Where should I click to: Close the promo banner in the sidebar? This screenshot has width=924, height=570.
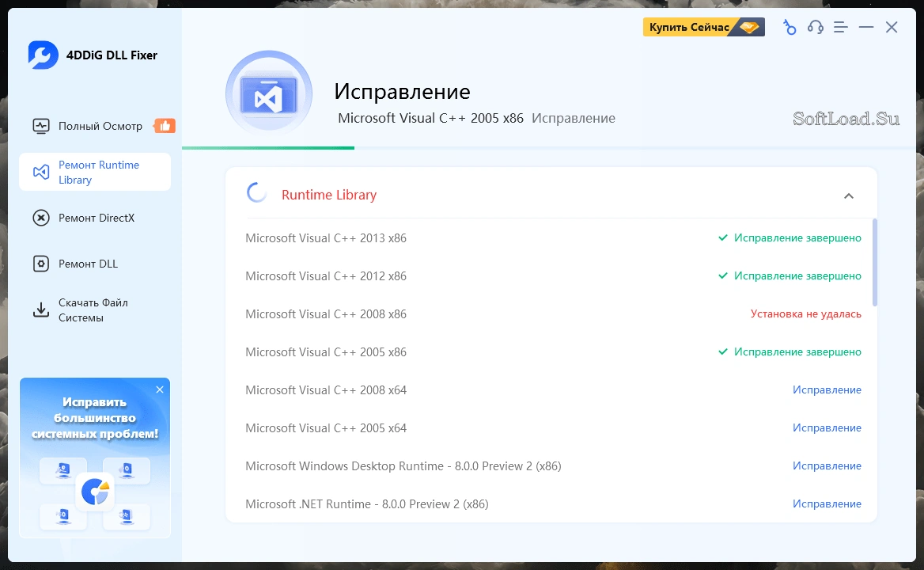[160, 389]
